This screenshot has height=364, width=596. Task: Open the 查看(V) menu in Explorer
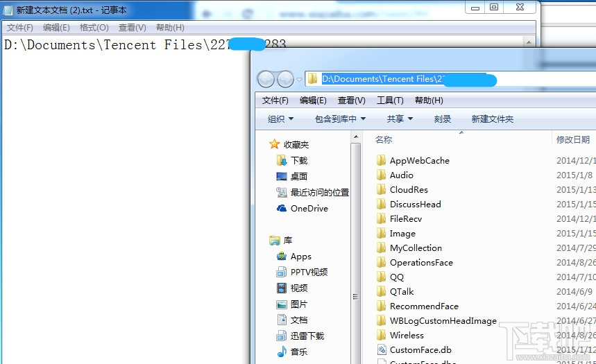(x=352, y=101)
